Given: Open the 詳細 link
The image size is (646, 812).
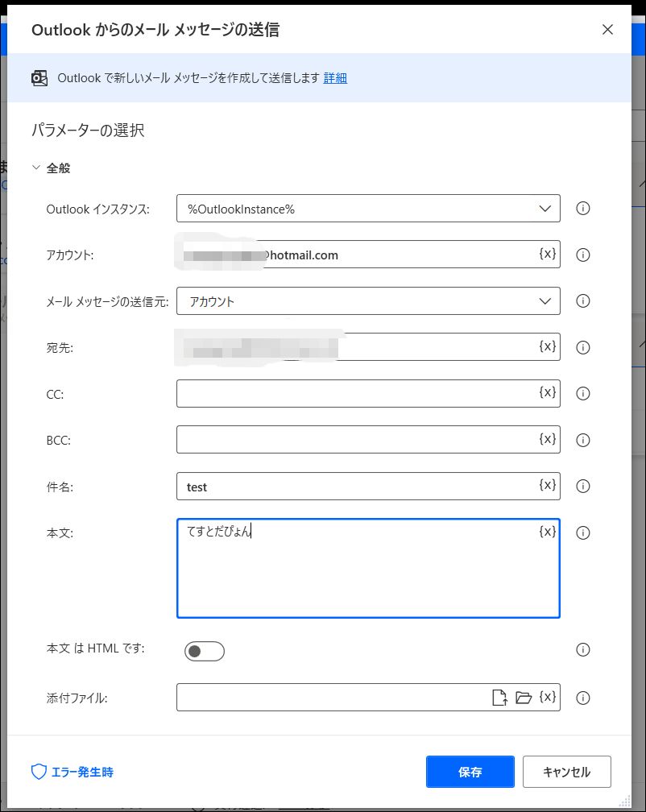Looking at the screenshot, I should tap(335, 77).
